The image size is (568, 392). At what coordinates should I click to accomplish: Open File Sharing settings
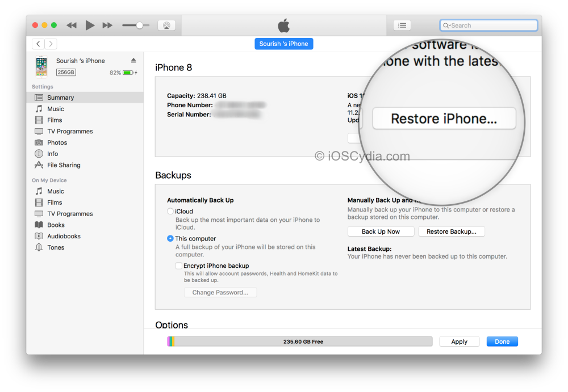(85, 165)
